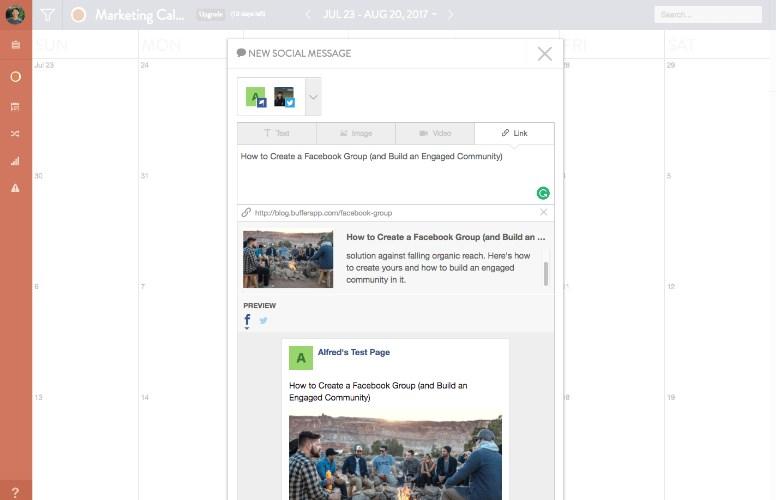Click in the message text area
The width and height of the screenshot is (776, 500).
point(395,174)
